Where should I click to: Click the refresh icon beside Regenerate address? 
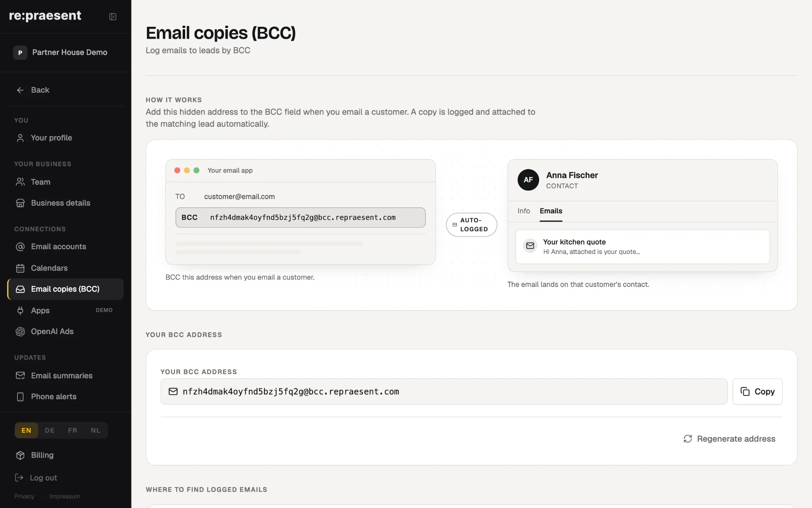click(x=688, y=439)
